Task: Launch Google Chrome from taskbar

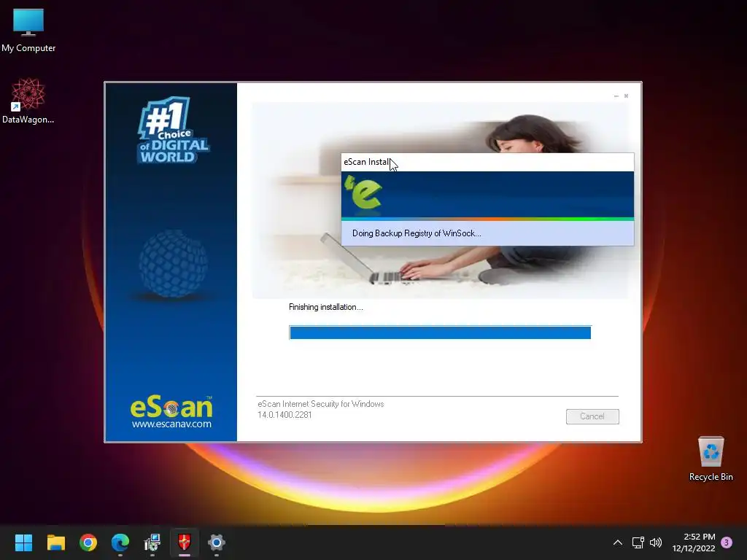Action: point(88,542)
